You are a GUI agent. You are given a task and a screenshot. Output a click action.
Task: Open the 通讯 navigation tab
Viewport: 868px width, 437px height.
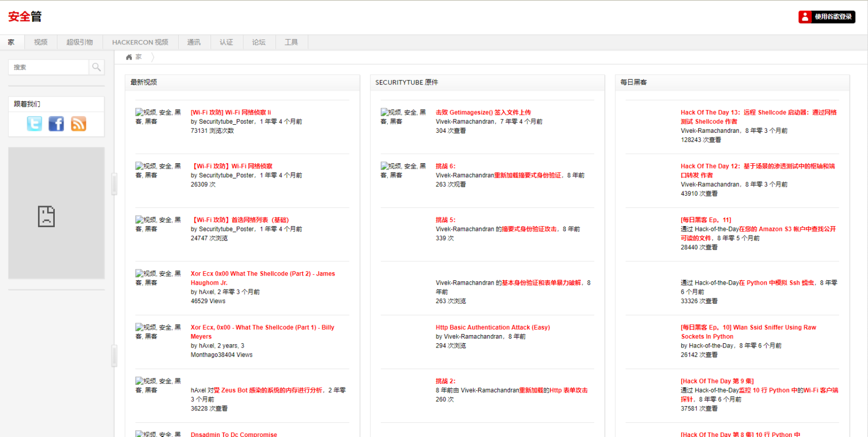coord(194,42)
